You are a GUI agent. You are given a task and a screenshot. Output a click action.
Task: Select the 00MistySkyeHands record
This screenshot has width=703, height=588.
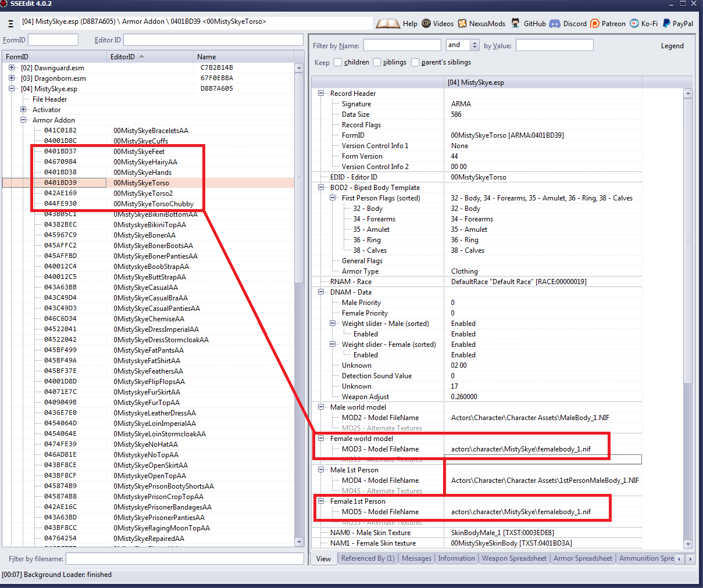point(142,173)
